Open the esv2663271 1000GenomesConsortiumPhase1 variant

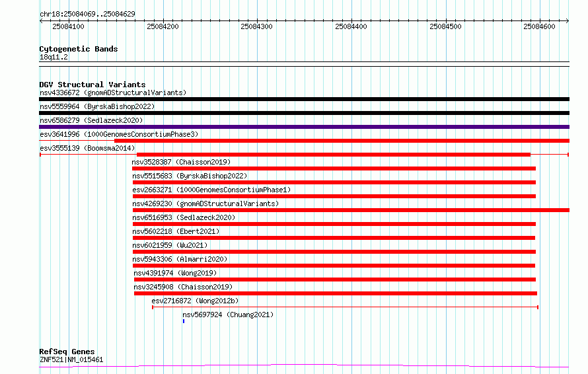[x=211, y=190]
